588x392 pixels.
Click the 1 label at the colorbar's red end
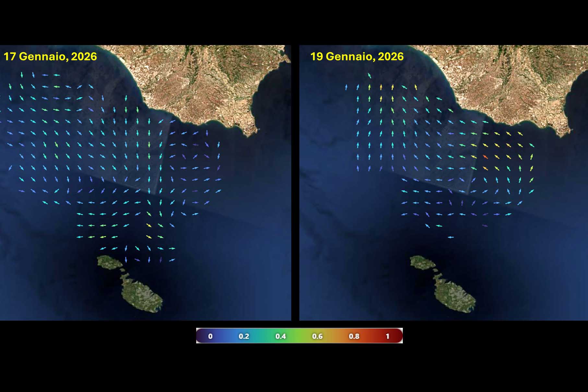click(x=387, y=336)
